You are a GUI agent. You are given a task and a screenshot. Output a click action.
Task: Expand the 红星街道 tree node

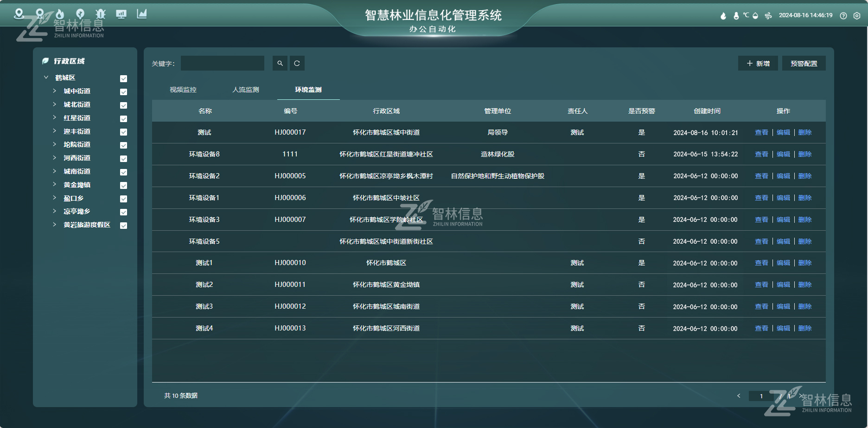(x=54, y=118)
